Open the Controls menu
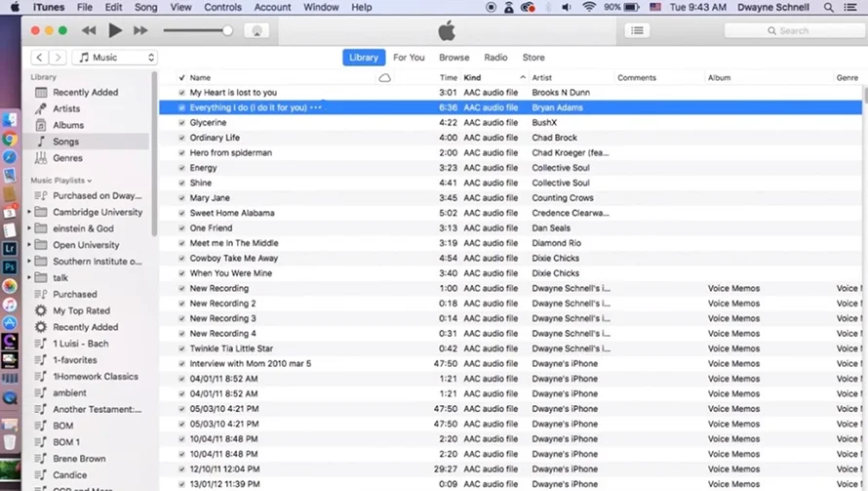 222,7
